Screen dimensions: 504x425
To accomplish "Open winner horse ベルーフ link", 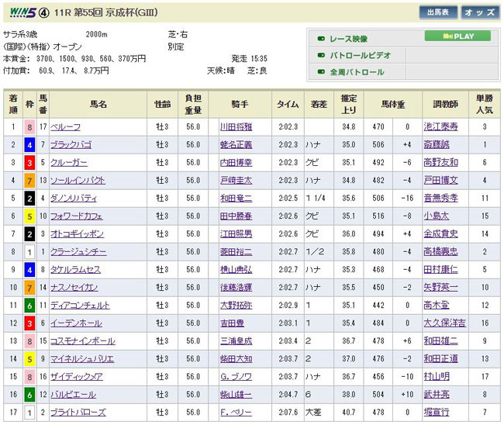I will [63, 125].
